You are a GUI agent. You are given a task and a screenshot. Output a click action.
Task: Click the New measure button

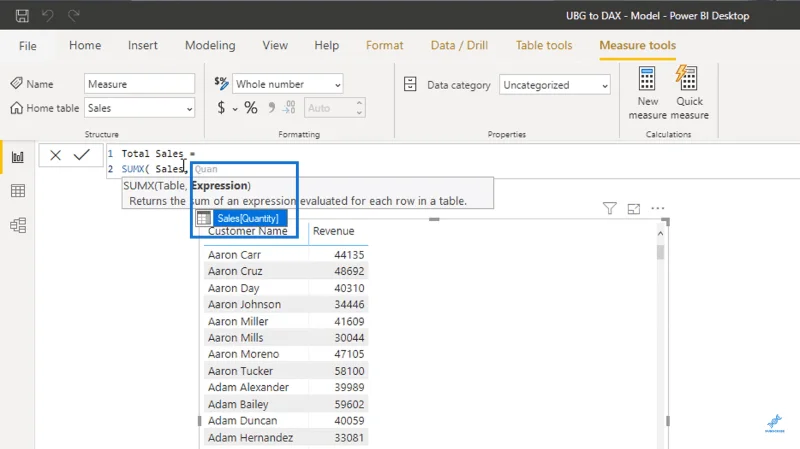click(x=647, y=93)
